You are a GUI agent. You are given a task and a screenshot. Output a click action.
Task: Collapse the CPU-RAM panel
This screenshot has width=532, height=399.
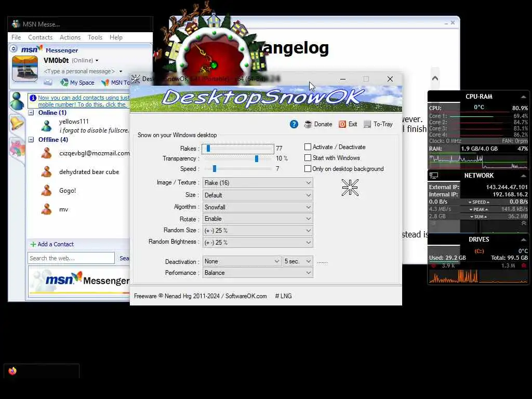point(524,97)
